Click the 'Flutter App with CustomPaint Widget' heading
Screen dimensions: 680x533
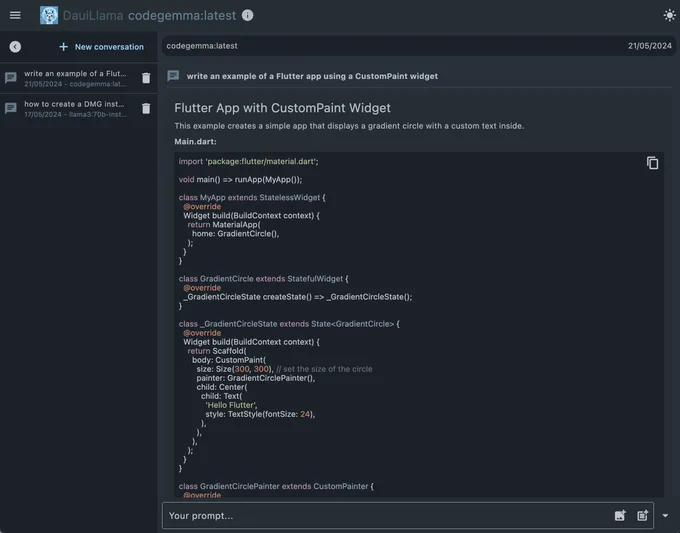[x=282, y=108]
